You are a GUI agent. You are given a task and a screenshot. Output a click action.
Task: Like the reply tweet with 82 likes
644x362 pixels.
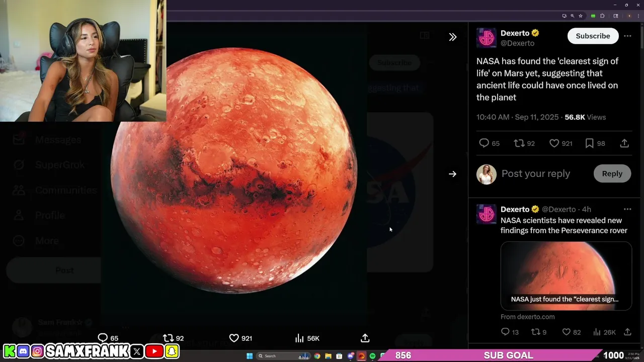pyautogui.click(x=567, y=332)
